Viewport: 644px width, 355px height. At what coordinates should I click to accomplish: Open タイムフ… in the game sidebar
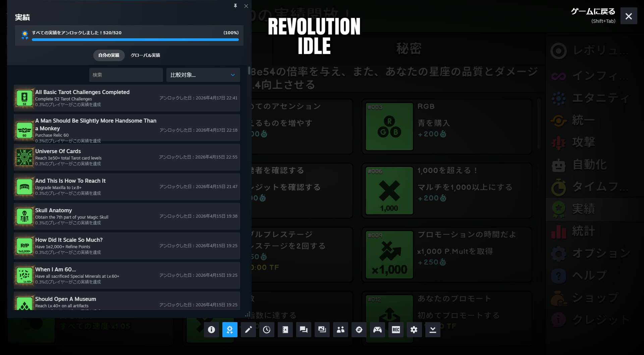click(594, 187)
